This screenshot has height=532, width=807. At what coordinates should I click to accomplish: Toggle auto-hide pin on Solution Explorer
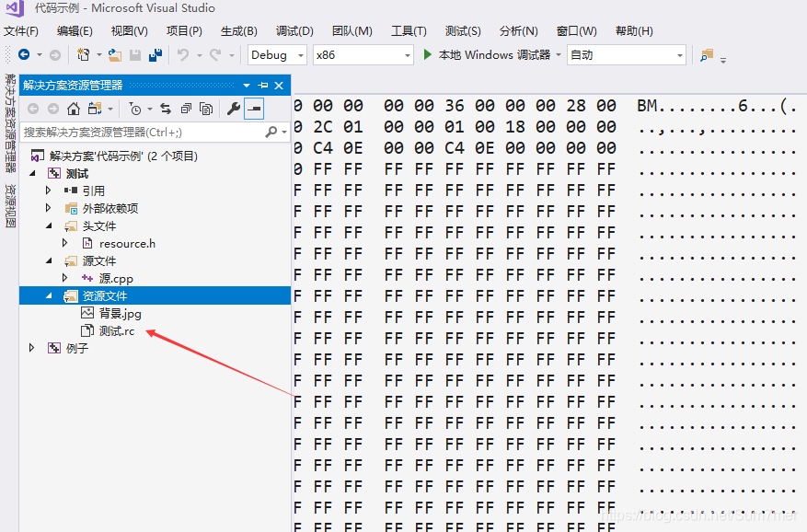(x=263, y=85)
